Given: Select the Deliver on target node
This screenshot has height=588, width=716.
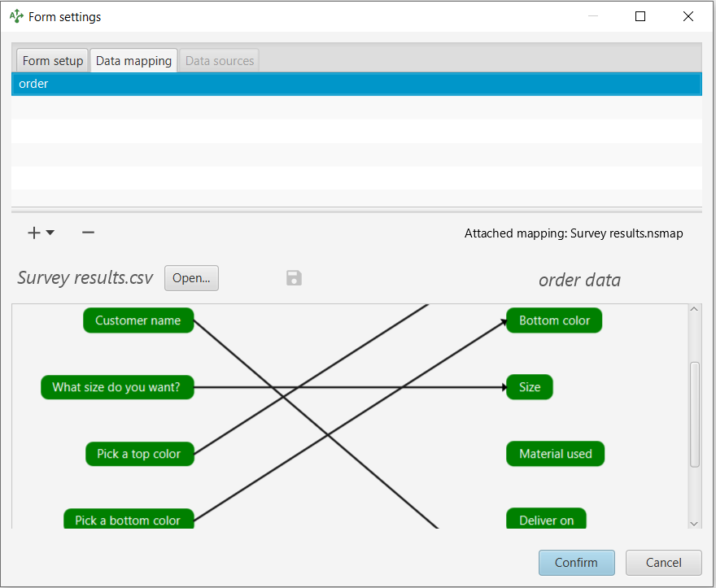Looking at the screenshot, I should [546, 519].
